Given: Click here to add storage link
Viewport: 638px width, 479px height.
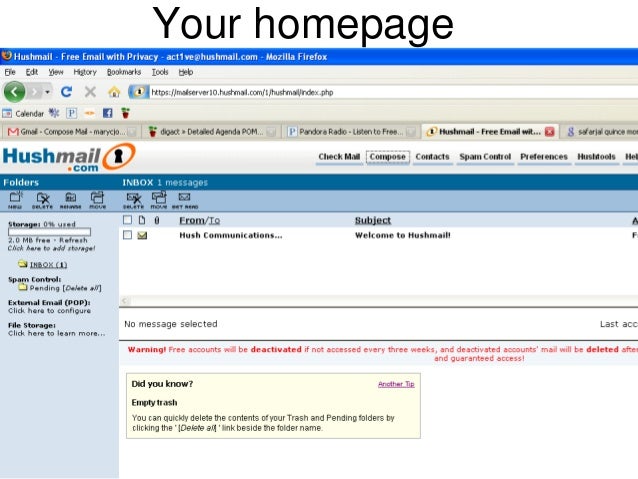Looking at the screenshot, I should coord(51,248).
